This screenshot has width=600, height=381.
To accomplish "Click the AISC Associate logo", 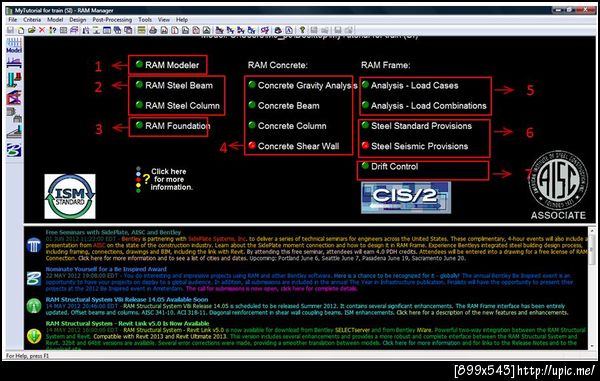I will coord(558,186).
